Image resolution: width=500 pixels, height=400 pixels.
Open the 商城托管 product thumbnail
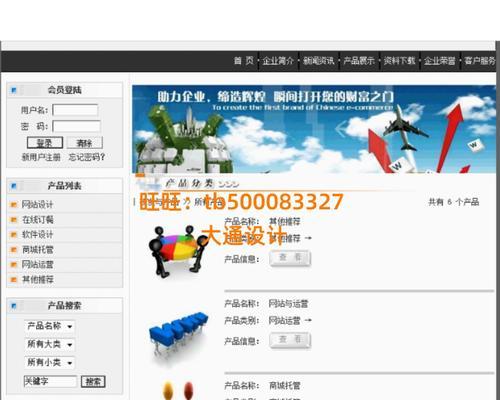tap(178, 390)
